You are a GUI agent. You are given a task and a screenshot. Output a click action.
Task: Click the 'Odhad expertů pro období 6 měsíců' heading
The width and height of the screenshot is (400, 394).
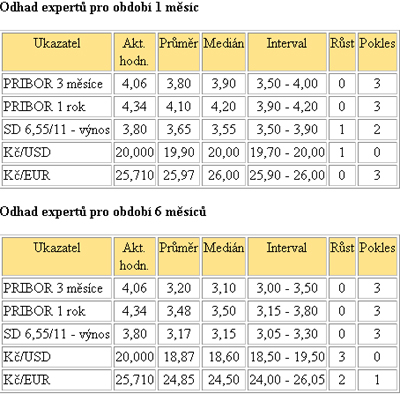click(103, 212)
